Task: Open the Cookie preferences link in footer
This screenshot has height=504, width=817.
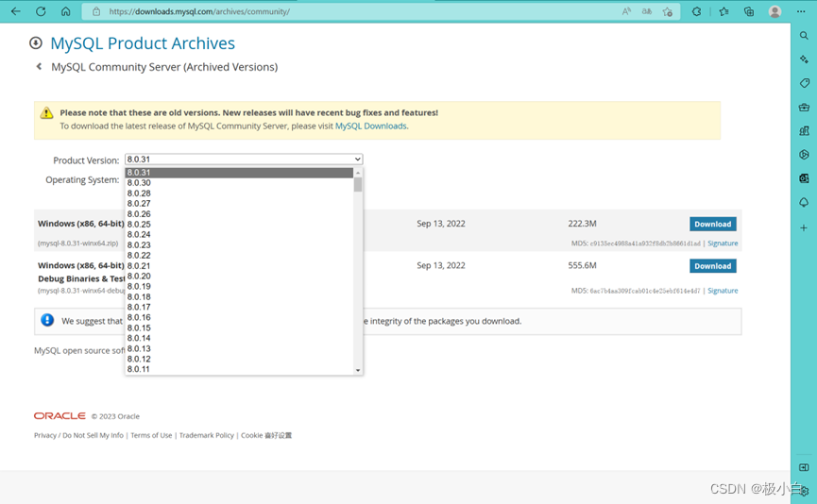Action: 266,435
